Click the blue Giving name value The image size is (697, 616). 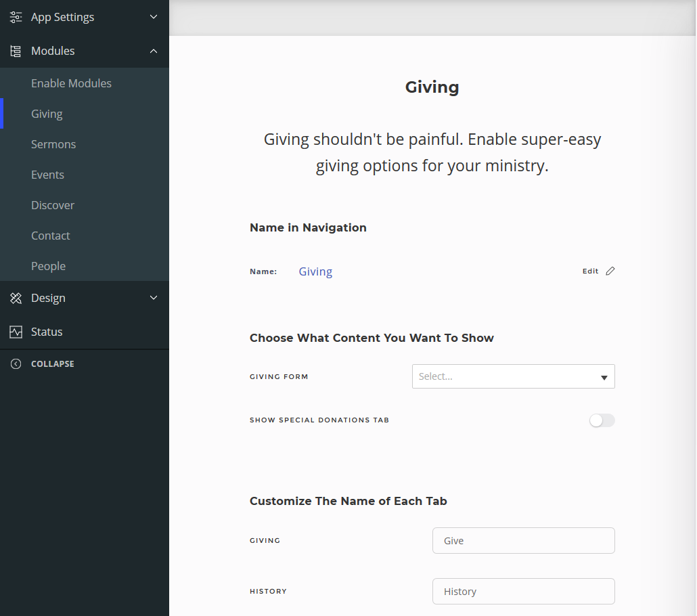tap(315, 271)
